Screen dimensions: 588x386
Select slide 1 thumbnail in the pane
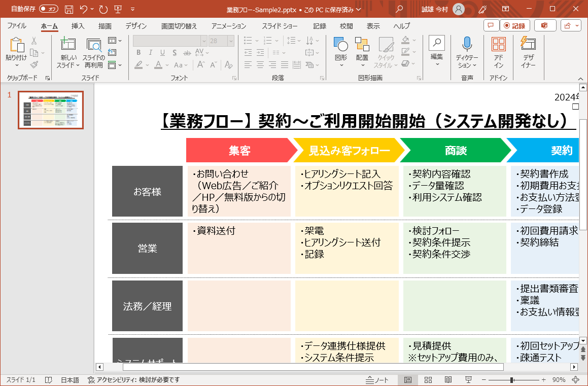click(50, 110)
